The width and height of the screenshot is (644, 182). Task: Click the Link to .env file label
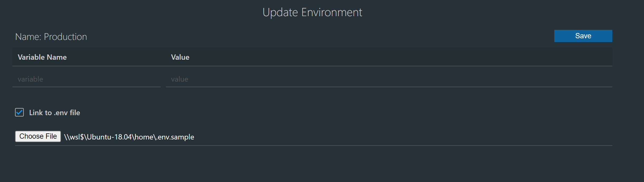(55, 113)
